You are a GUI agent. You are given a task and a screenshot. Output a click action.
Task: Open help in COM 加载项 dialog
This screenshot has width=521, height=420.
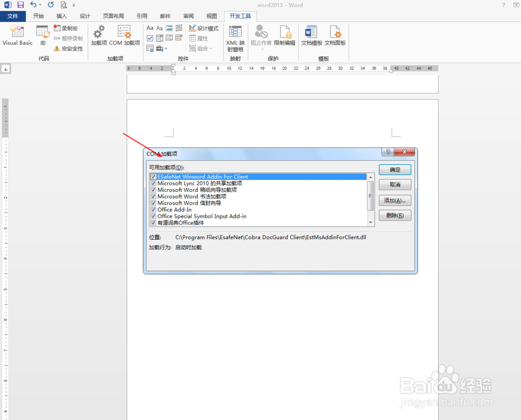click(388, 152)
